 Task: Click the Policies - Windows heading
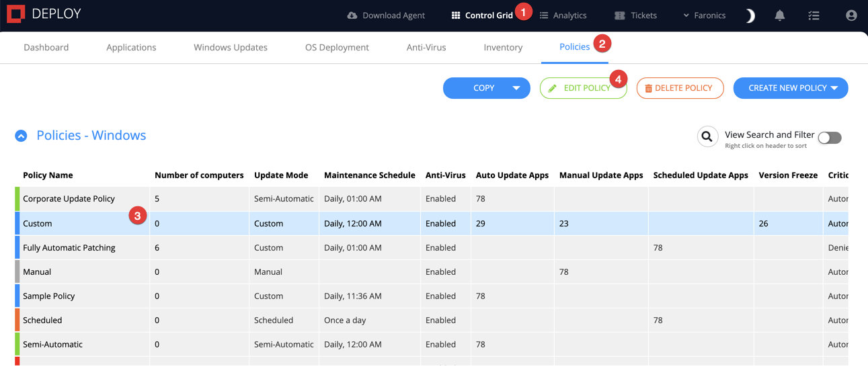[91, 135]
